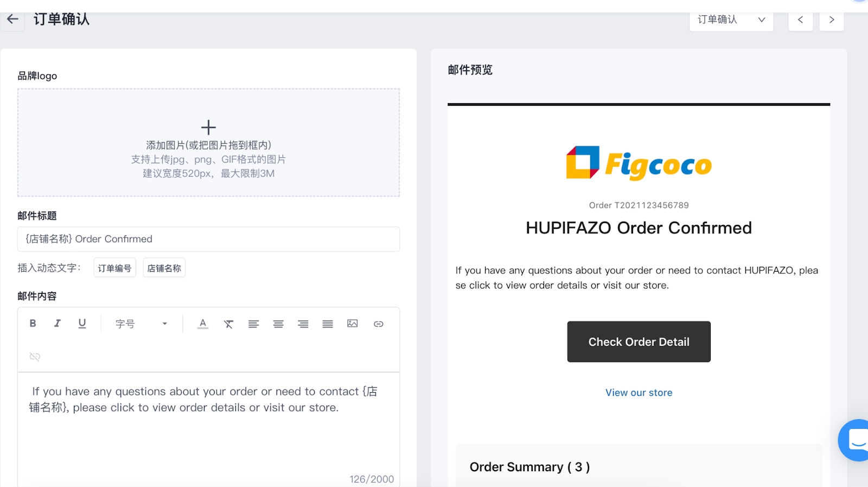Open the 订单确认 template dropdown

731,20
